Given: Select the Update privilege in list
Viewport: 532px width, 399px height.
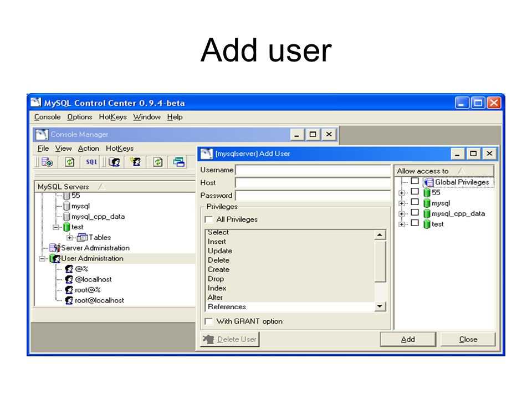Looking at the screenshot, I should click(x=290, y=250).
